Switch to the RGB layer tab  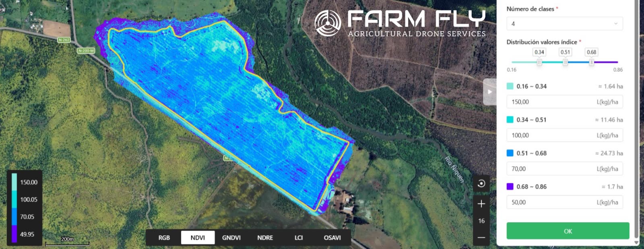[x=164, y=238]
